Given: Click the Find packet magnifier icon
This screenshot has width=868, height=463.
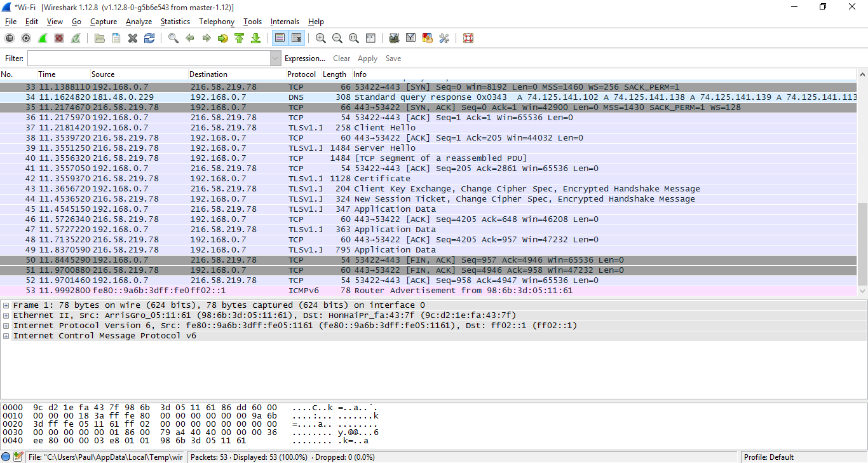Looking at the screenshot, I should point(173,38).
